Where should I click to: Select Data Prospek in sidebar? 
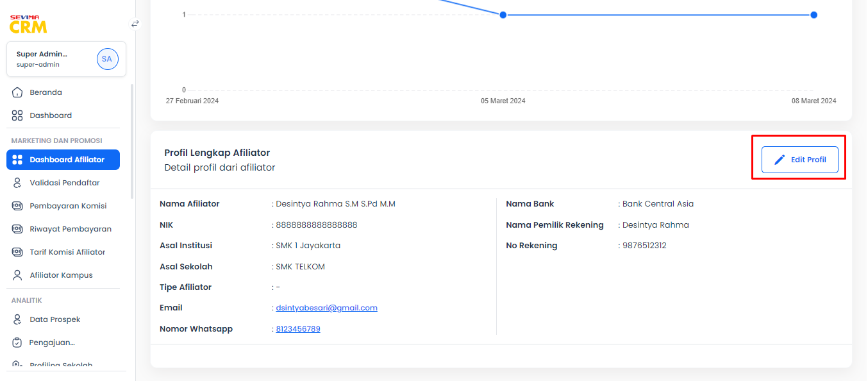pos(63,319)
